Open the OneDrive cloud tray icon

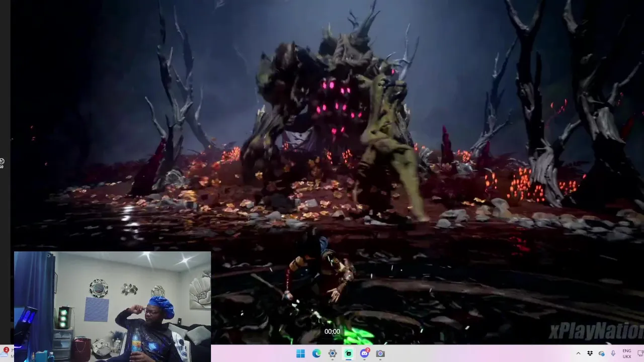point(601,353)
